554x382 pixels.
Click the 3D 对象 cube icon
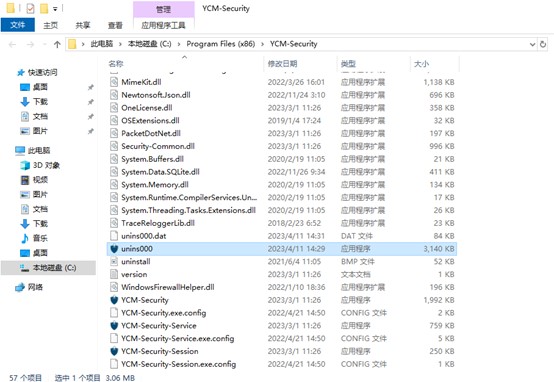pos(25,165)
